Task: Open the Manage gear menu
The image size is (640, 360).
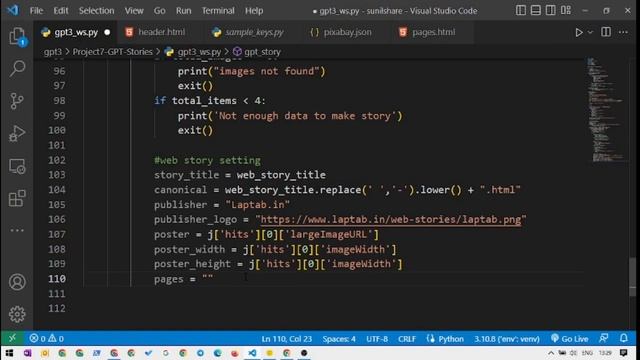Action: click(x=17, y=314)
